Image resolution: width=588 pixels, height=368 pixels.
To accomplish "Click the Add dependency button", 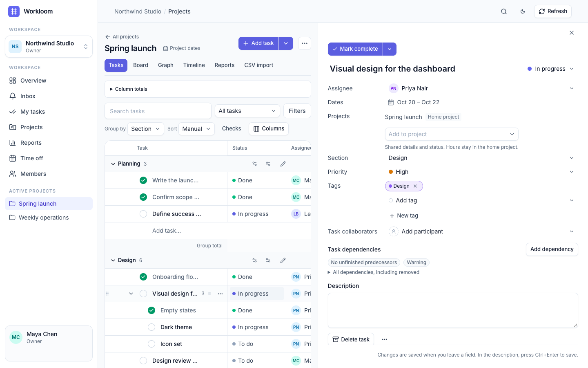I will point(552,249).
